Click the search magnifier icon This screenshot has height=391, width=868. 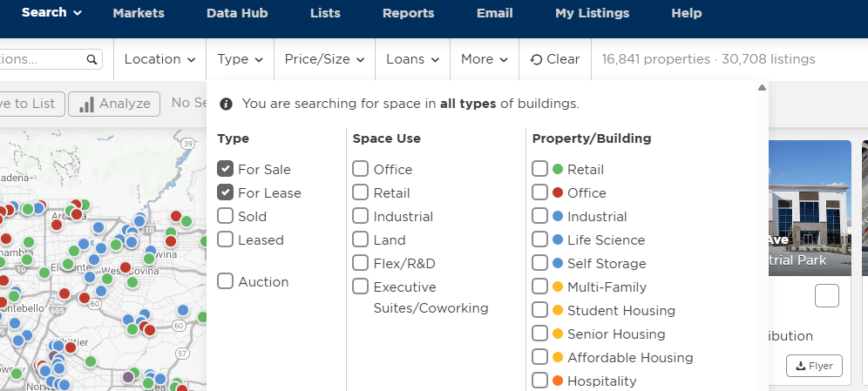92,60
